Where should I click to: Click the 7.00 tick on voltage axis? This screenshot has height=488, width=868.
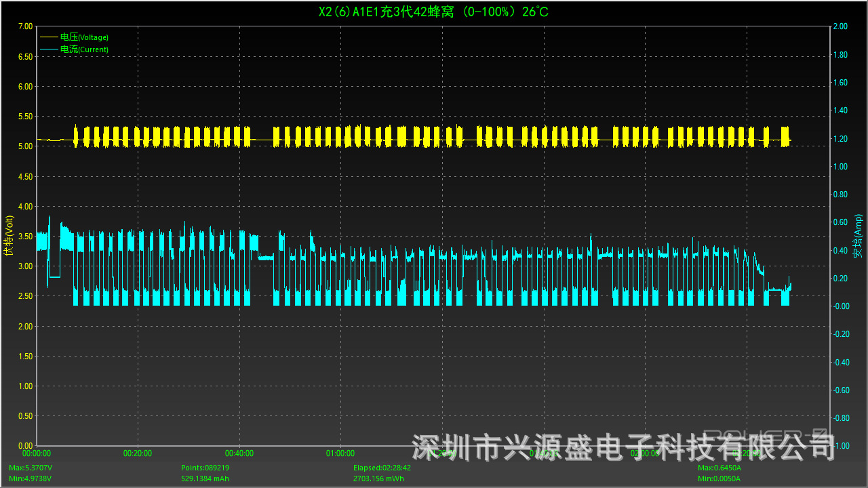coord(24,26)
